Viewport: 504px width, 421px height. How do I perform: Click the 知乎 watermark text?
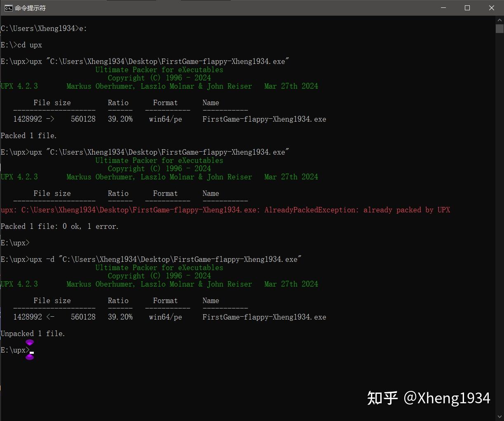[x=382, y=398]
